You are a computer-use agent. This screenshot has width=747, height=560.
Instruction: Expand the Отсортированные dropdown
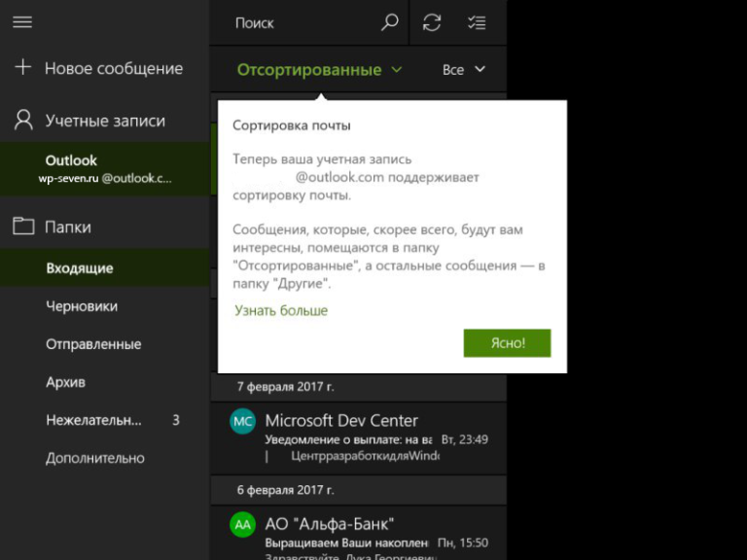pyautogui.click(x=319, y=70)
